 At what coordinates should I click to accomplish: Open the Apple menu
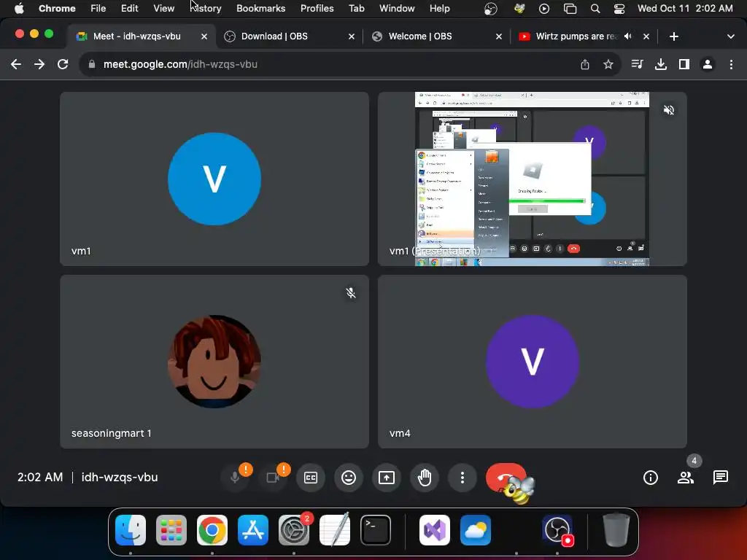19,8
